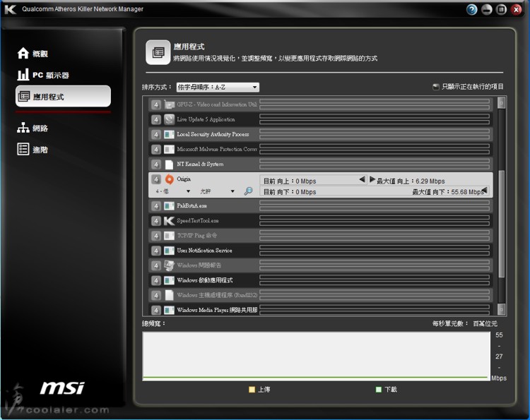This screenshot has width=530, height=420.
Task: Select the Windows 啟動應用程式 row text
Action: click(205, 280)
